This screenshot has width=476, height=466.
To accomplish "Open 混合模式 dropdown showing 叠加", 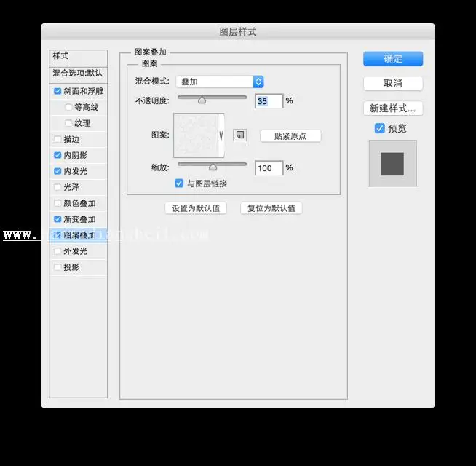I will (220, 82).
